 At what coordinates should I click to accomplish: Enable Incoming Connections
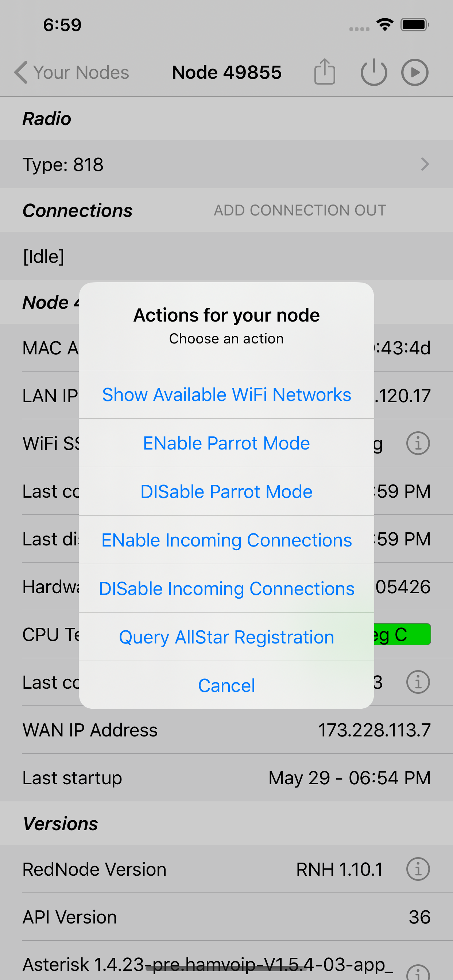(x=226, y=540)
